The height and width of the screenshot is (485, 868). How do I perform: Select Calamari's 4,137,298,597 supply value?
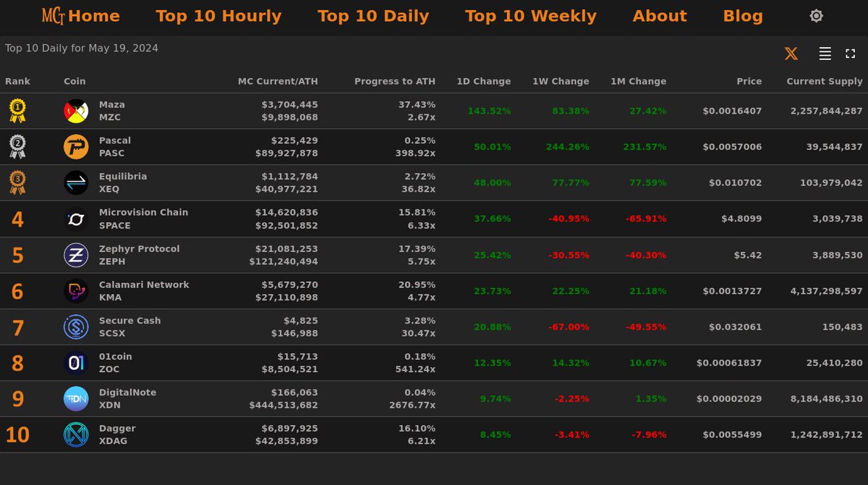click(827, 291)
